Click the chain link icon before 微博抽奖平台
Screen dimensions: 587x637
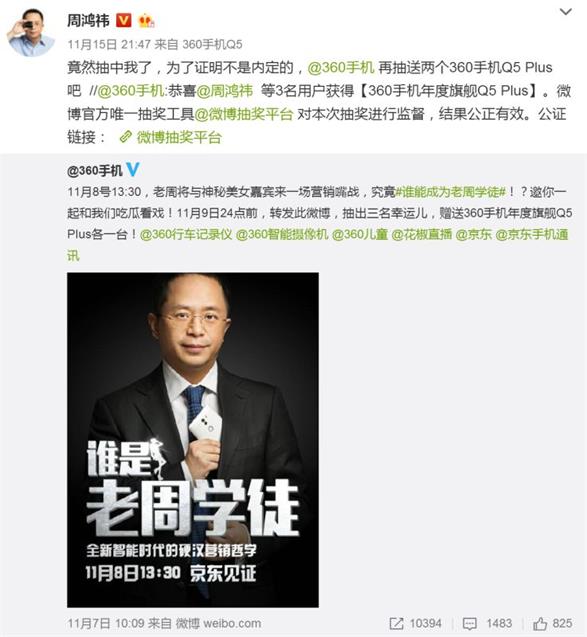pyautogui.click(x=126, y=137)
